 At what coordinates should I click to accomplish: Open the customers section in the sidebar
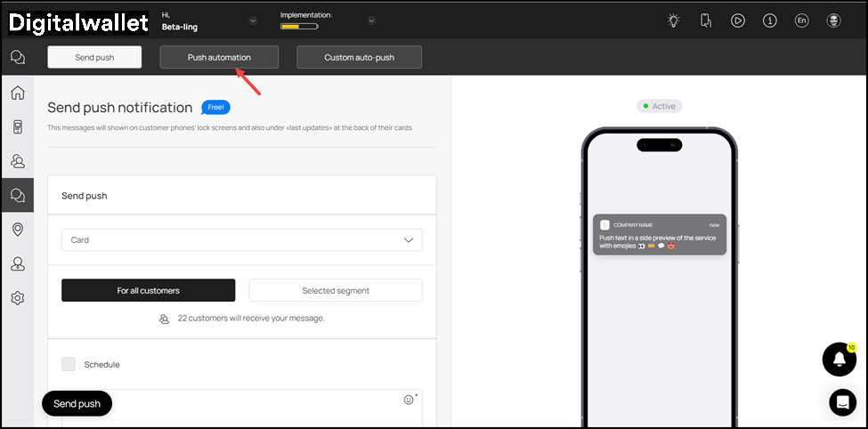click(x=17, y=161)
